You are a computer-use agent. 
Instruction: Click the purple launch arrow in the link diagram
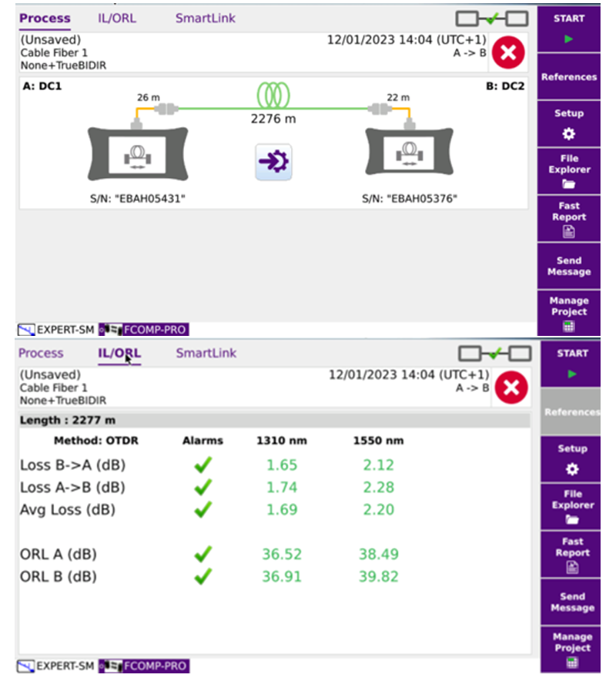(x=273, y=162)
